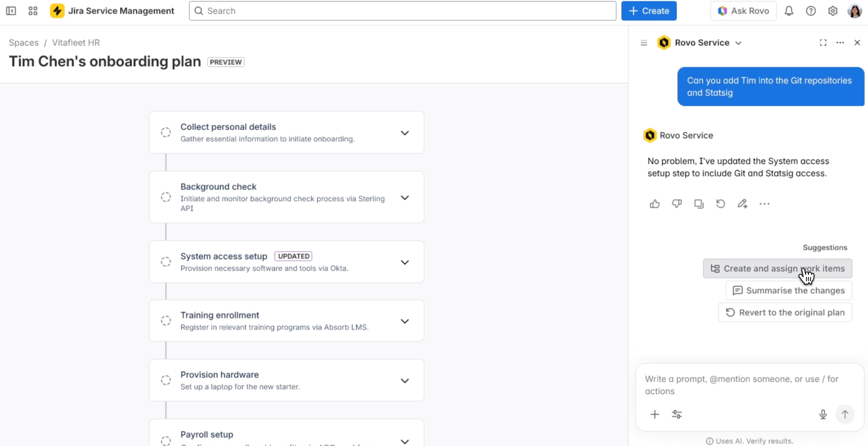Copy the Rovo Service response
This screenshot has height=446, width=868.
coord(699,204)
